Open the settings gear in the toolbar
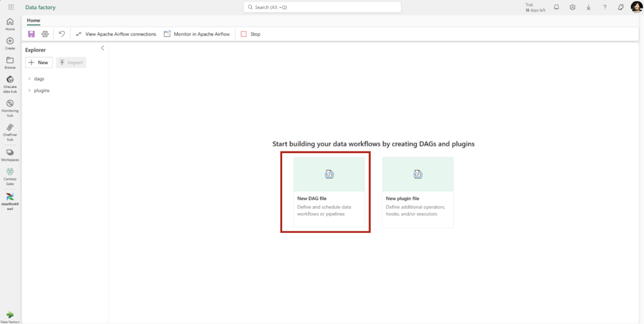Image resolution: width=644 pixels, height=324 pixels. (45, 34)
